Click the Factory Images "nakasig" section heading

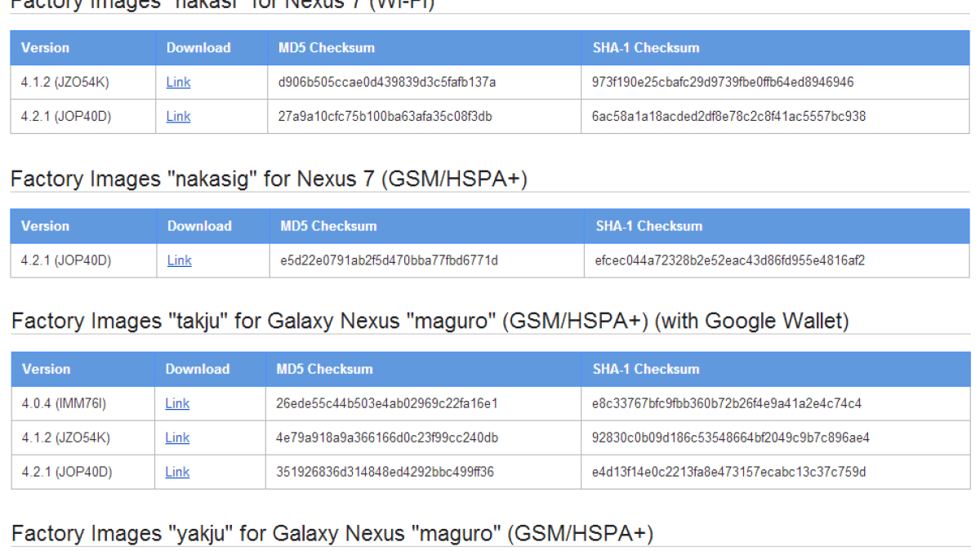point(269,179)
